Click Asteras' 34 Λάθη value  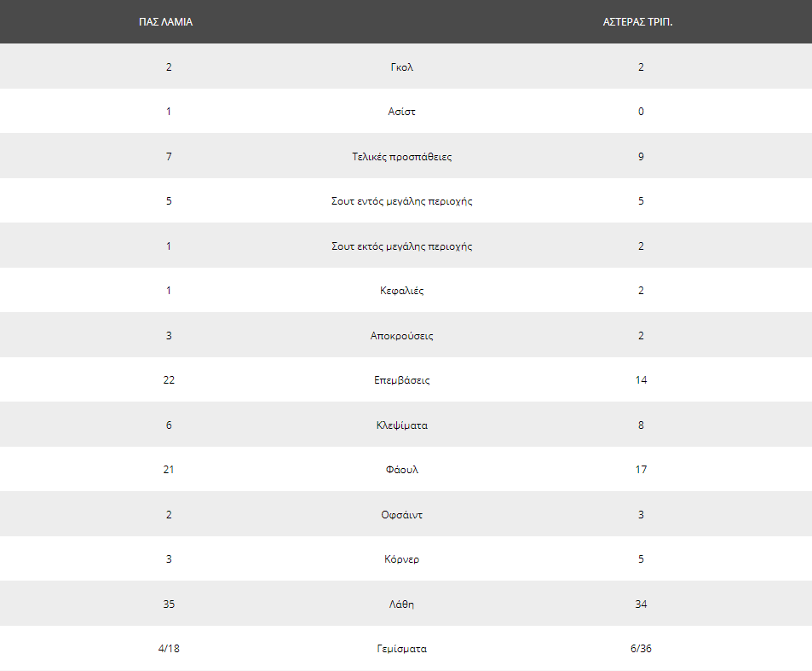641,604
